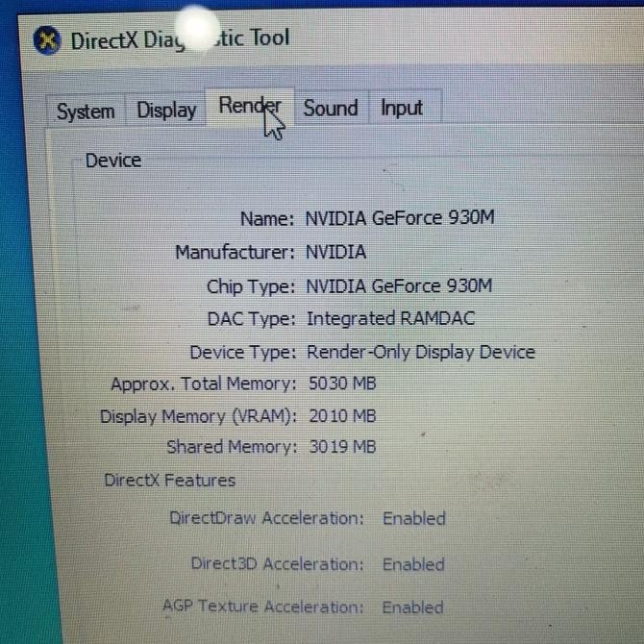Screen dimensions: 644x644
Task: Click the Device group heading
Action: [113, 161]
